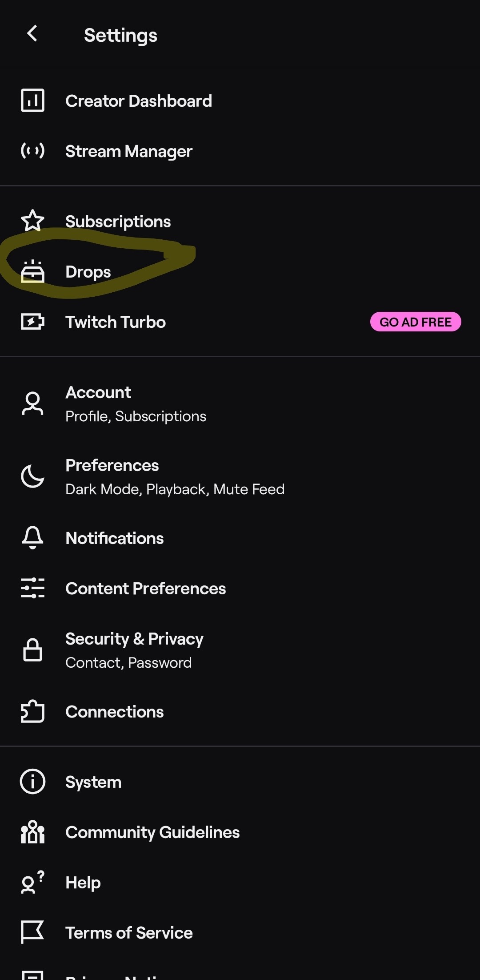Open Community Guidelines link
The image size is (480, 980).
click(x=152, y=832)
